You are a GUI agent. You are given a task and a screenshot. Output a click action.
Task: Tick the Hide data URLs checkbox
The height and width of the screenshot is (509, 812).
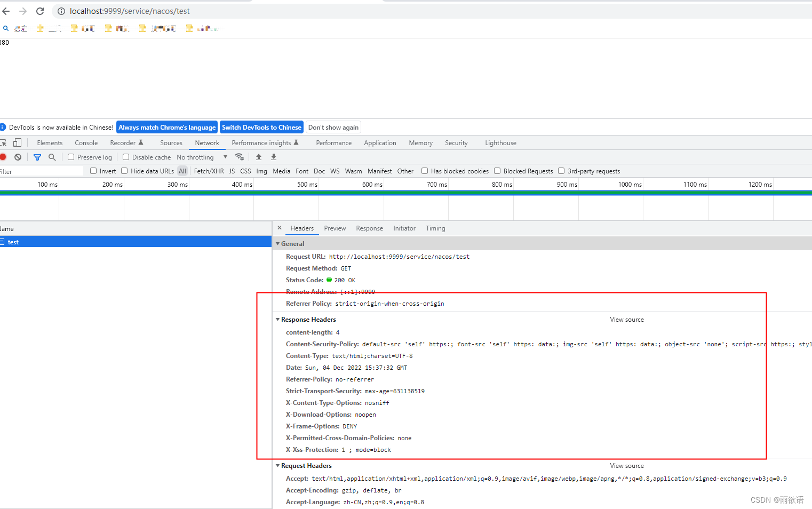[124, 171]
